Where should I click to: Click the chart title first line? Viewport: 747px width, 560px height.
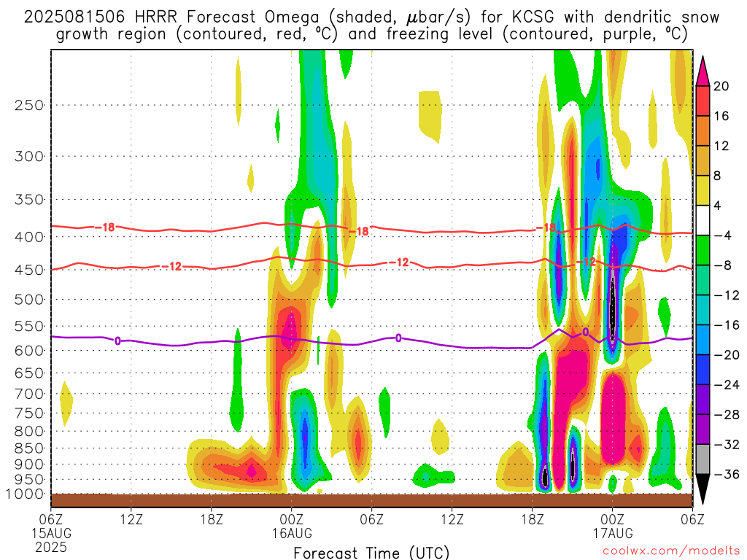[371, 17]
